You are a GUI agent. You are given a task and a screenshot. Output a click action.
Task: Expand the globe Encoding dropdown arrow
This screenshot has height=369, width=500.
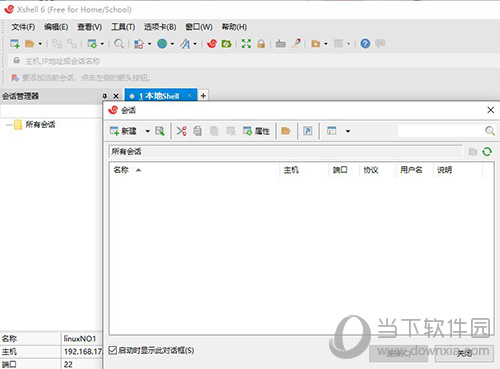click(x=172, y=44)
